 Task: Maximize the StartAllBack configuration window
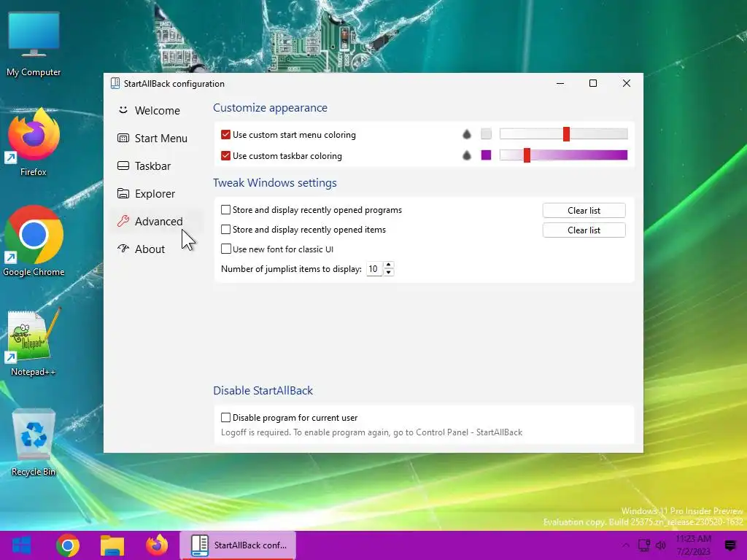click(593, 83)
